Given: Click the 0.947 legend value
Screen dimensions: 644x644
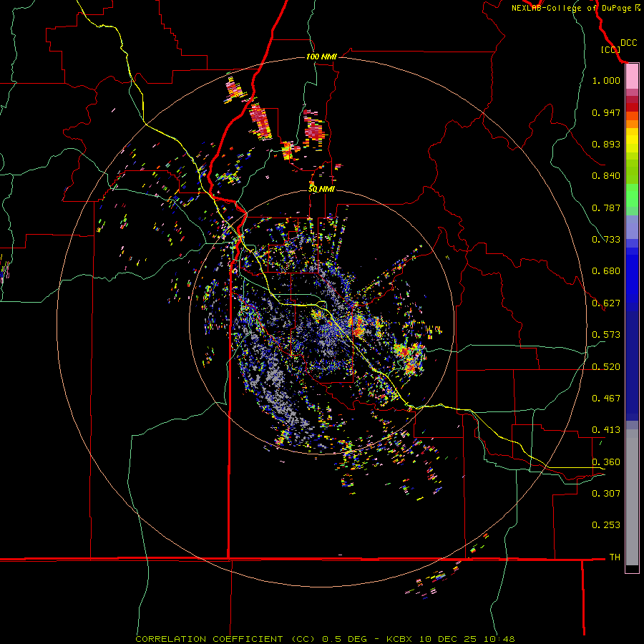Looking at the screenshot, I should [x=606, y=112].
